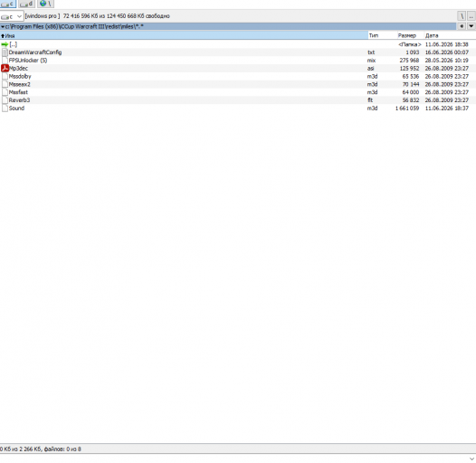This screenshot has width=476, height=463.
Task: Click the Reverb3 file icon
Action: click(5, 100)
